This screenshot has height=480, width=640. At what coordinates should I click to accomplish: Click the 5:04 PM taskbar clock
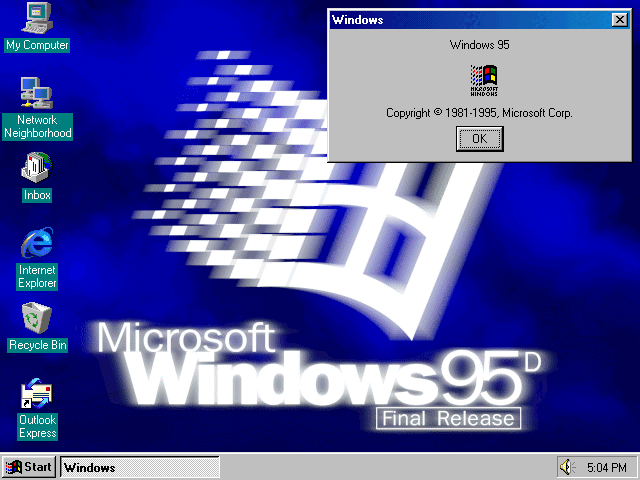(x=606, y=467)
